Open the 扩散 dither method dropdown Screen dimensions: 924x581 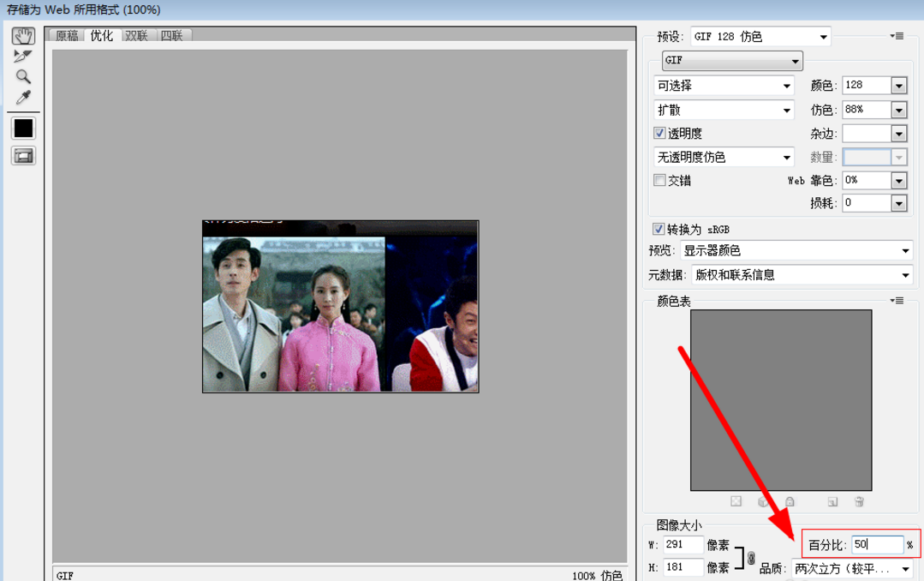click(x=724, y=110)
